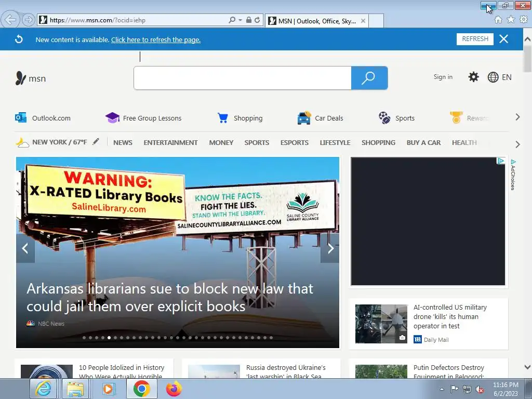Launch Google Chrome from taskbar
This screenshot has width=532, height=399.
coord(142,389)
